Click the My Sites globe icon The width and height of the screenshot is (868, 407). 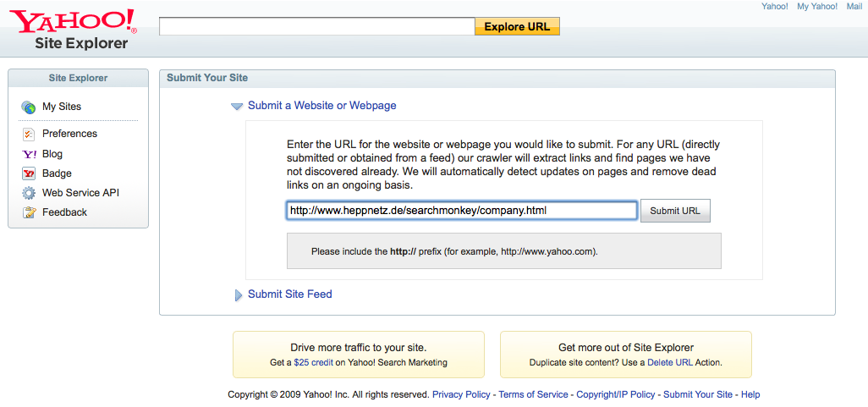[29, 107]
